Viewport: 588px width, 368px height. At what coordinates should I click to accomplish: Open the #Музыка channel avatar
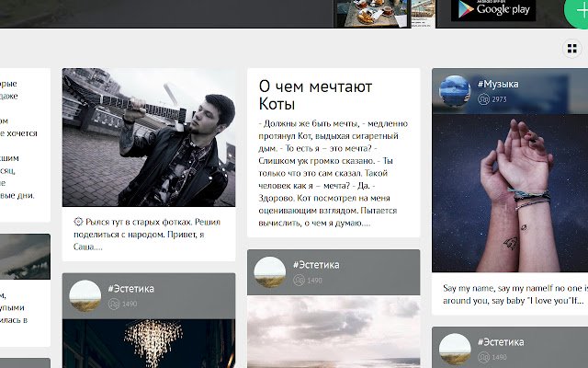point(455,91)
